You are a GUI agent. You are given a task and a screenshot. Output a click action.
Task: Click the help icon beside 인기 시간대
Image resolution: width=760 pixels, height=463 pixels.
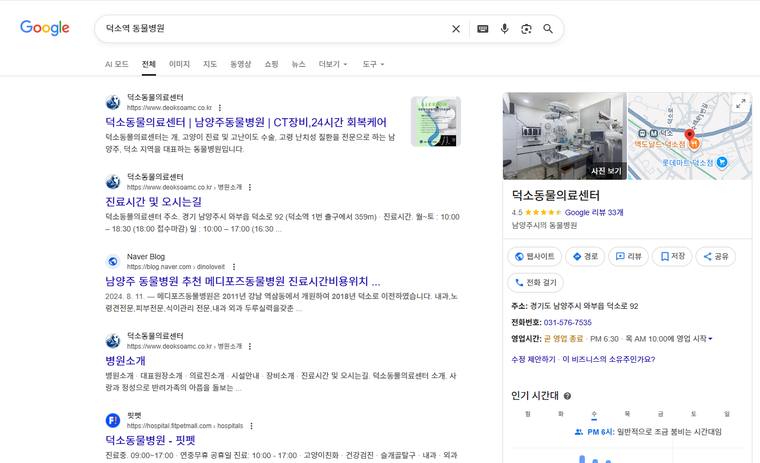click(567, 396)
